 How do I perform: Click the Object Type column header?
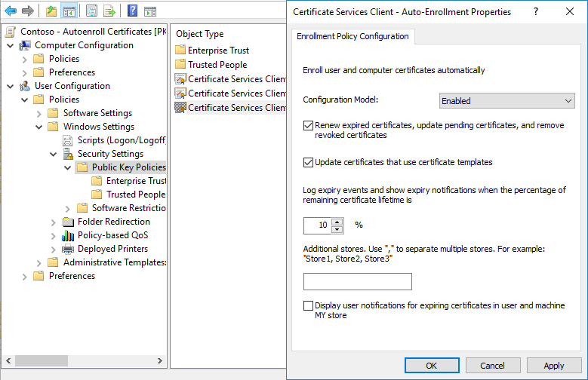pyautogui.click(x=200, y=34)
